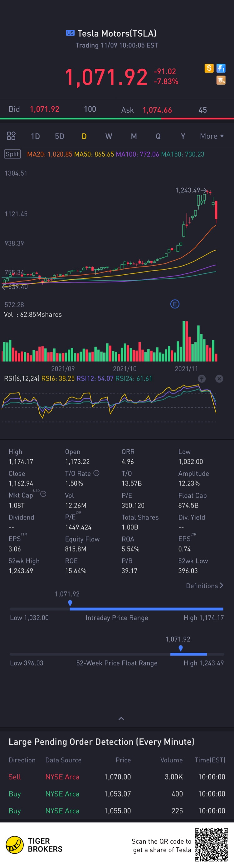Select the daily D chart tab

[x=84, y=137]
